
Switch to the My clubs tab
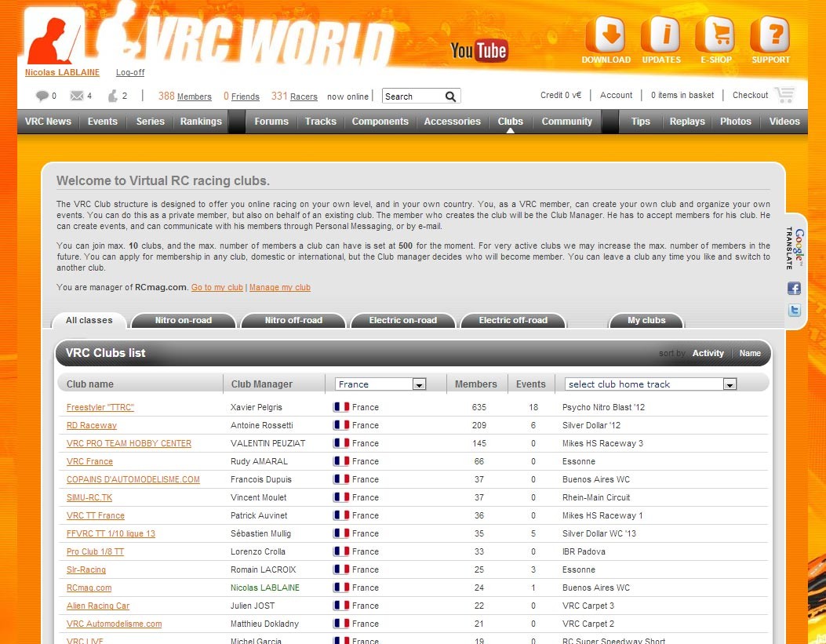(x=646, y=321)
